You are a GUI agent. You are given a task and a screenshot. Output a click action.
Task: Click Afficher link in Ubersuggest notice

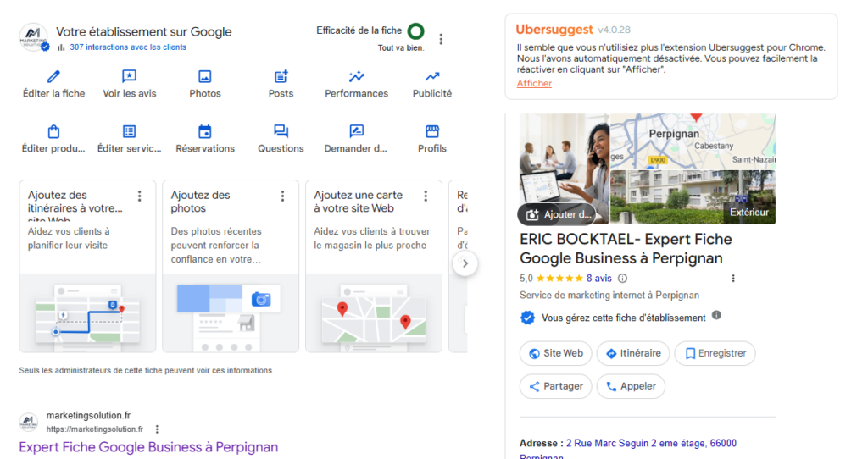(x=534, y=83)
